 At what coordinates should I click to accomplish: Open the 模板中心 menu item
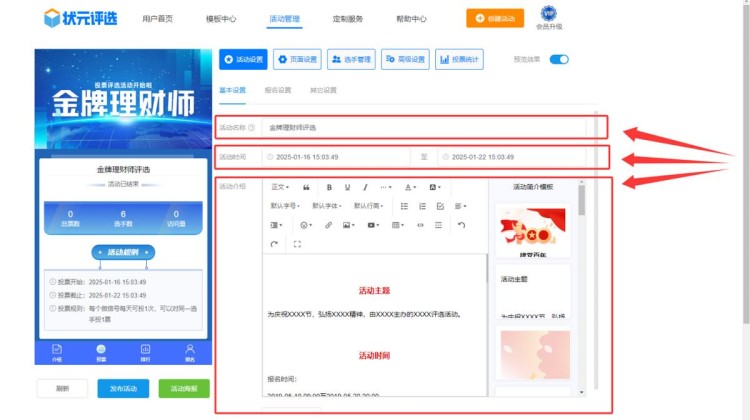221,19
